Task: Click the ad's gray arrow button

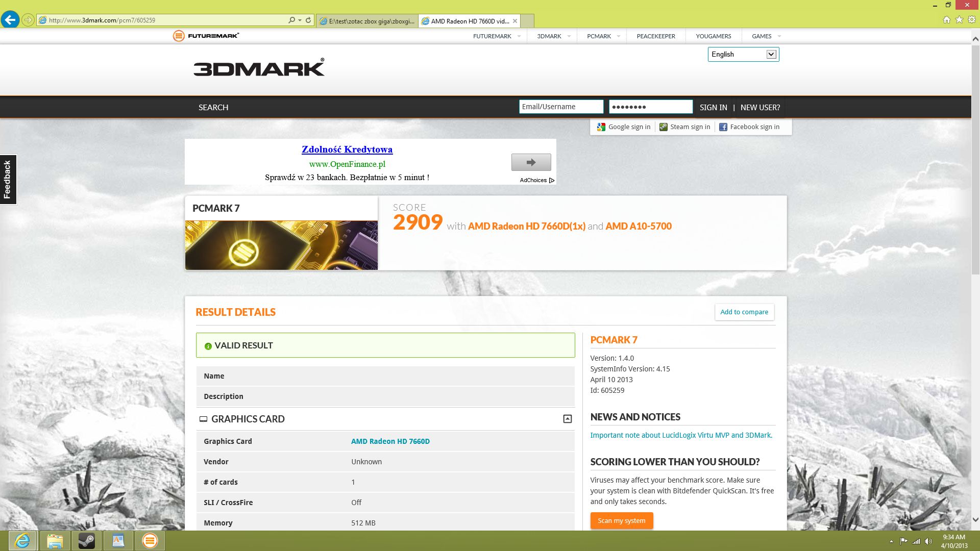Action: click(531, 162)
